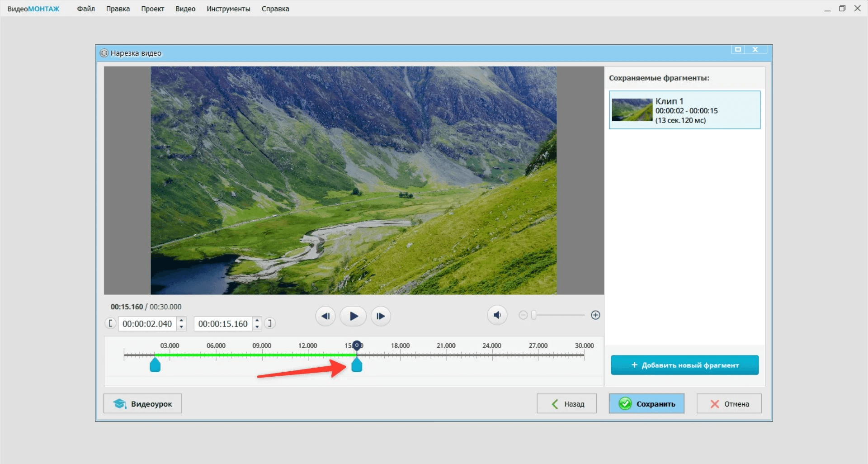Open the Инструменты menu
The width and height of the screenshot is (868, 464).
[x=228, y=9]
